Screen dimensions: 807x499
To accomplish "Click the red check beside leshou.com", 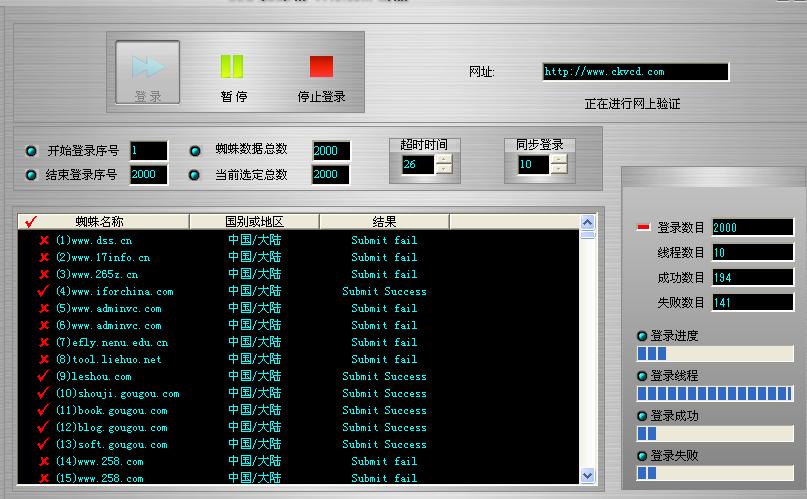I will 43,376.
